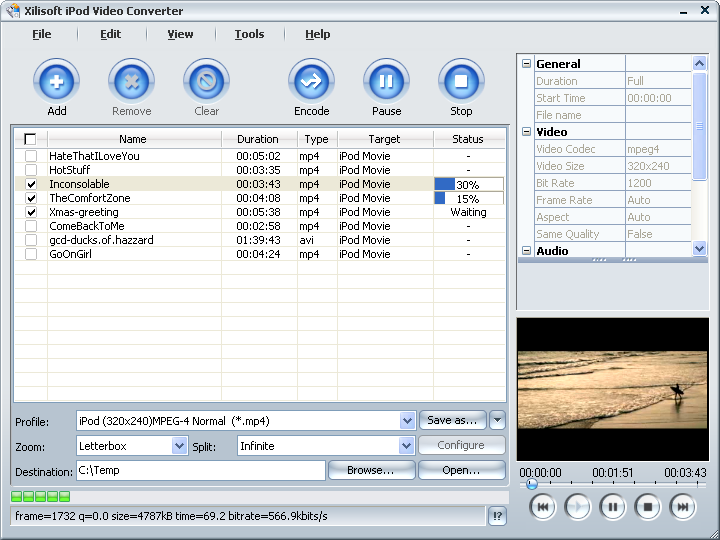Uncheck the Inconsolable checkbox

click(x=31, y=184)
